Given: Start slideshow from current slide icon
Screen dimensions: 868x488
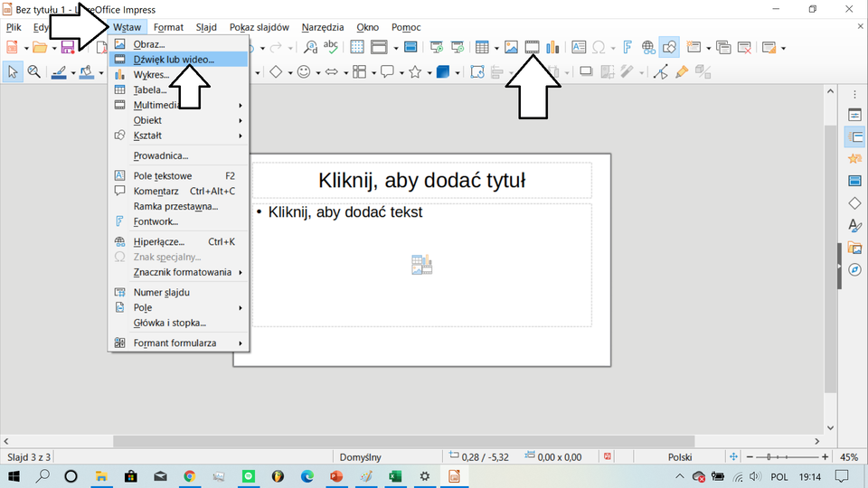Looking at the screenshot, I should click(x=458, y=48).
